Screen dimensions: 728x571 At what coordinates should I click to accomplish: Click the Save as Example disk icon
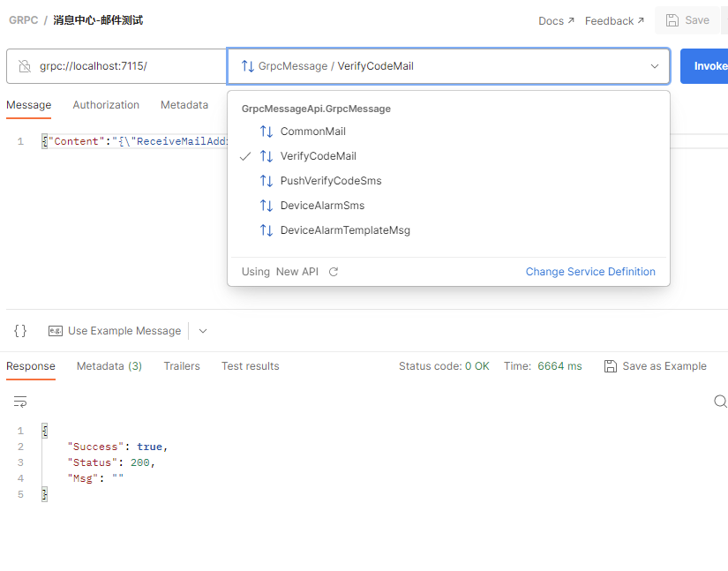click(610, 366)
